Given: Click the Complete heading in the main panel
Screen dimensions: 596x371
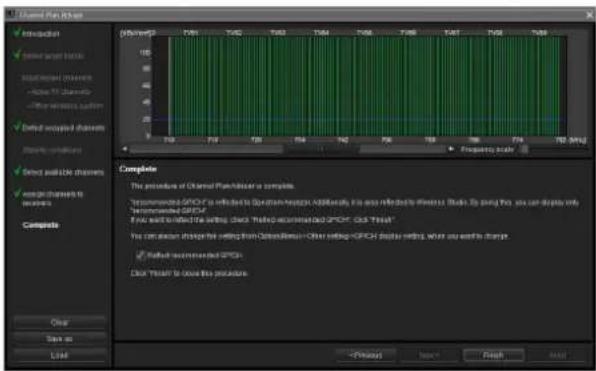Looking at the screenshot, I should point(138,169).
